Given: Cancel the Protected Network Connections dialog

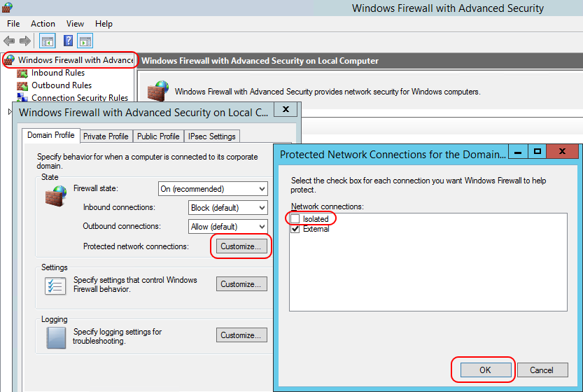Looking at the screenshot, I should (542, 370).
